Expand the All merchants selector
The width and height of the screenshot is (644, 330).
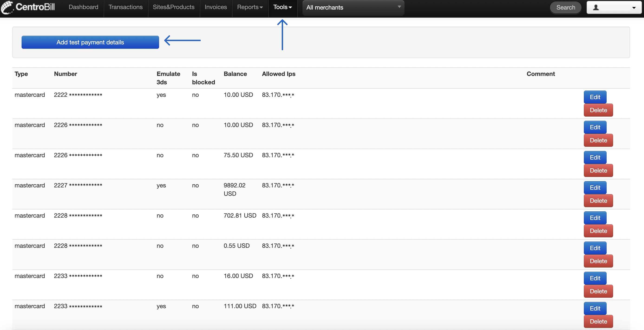pyautogui.click(x=353, y=7)
